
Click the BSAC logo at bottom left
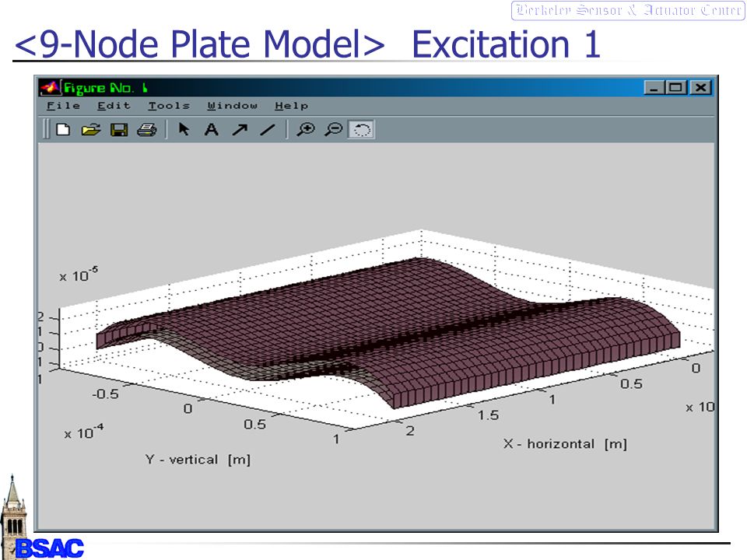tap(50, 548)
